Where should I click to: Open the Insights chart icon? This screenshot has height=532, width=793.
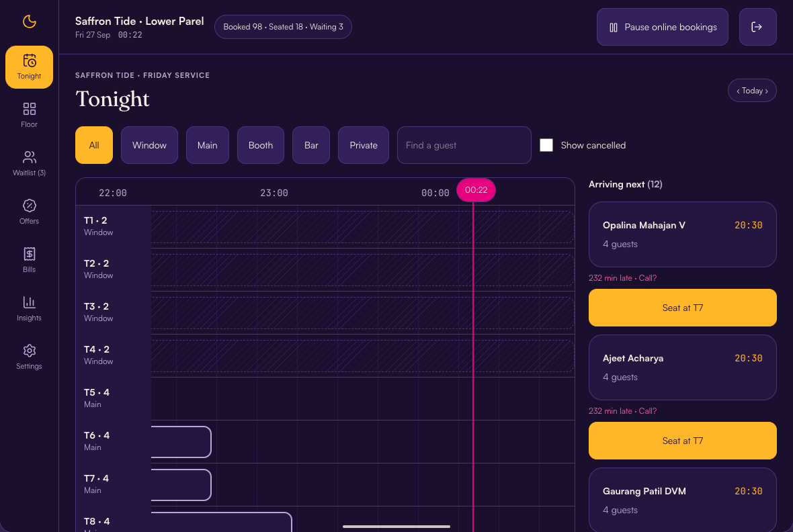30,302
